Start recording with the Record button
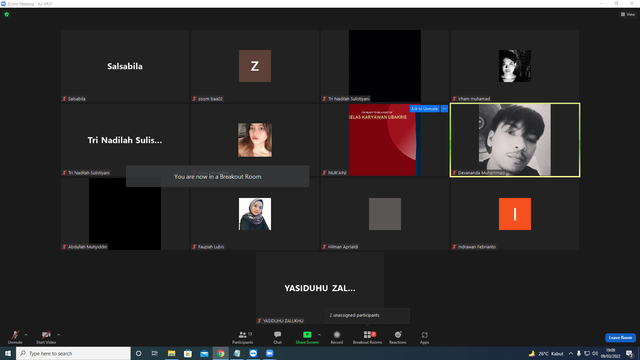640x360 pixels. click(337, 337)
